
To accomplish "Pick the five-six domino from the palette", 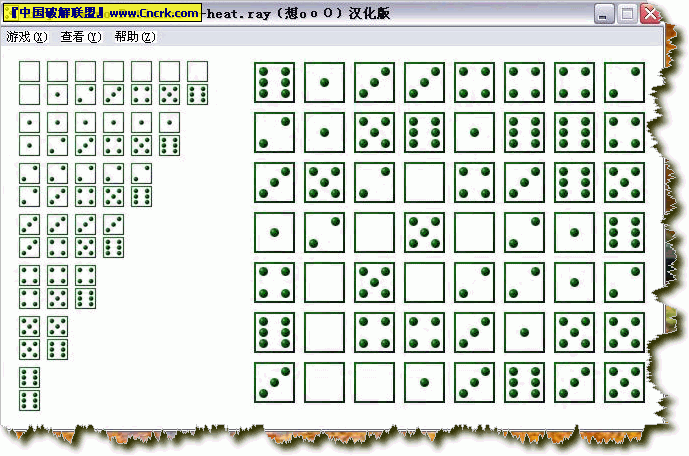I will point(58,338).
